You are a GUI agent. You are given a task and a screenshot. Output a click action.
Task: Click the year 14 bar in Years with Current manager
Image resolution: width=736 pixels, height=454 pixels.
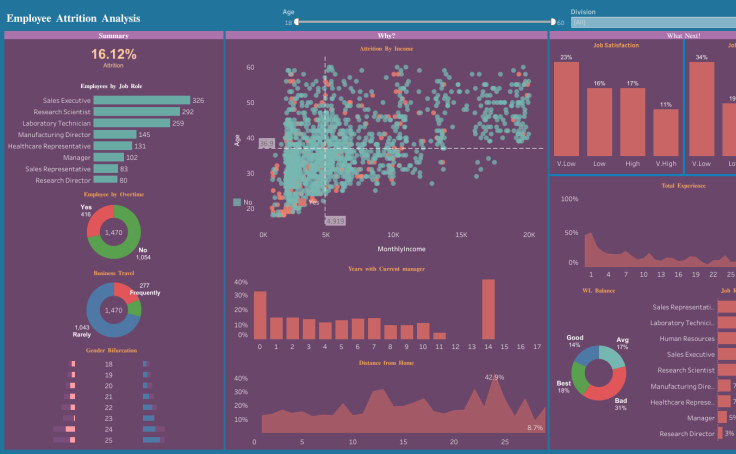(x=488, y=309)
